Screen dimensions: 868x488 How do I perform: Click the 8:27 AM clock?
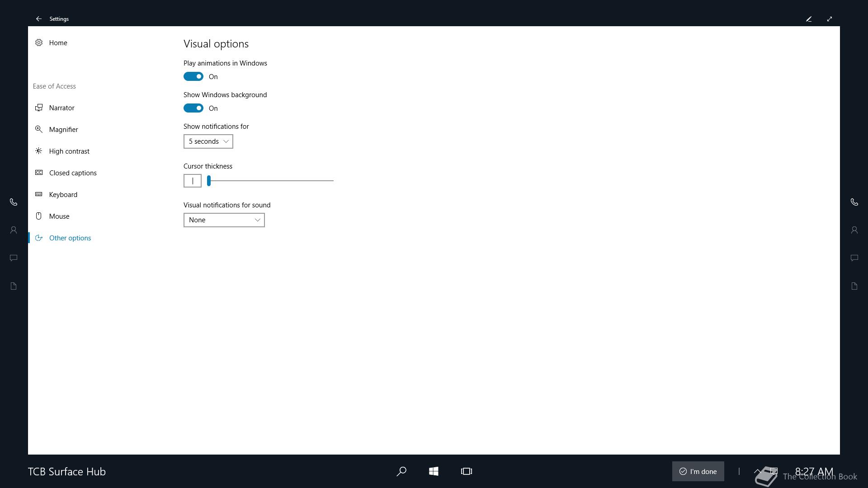(x=814, y=471)
